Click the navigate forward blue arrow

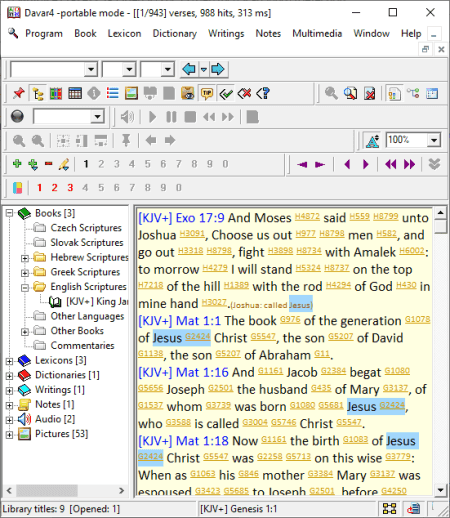[x=218, y=69]
